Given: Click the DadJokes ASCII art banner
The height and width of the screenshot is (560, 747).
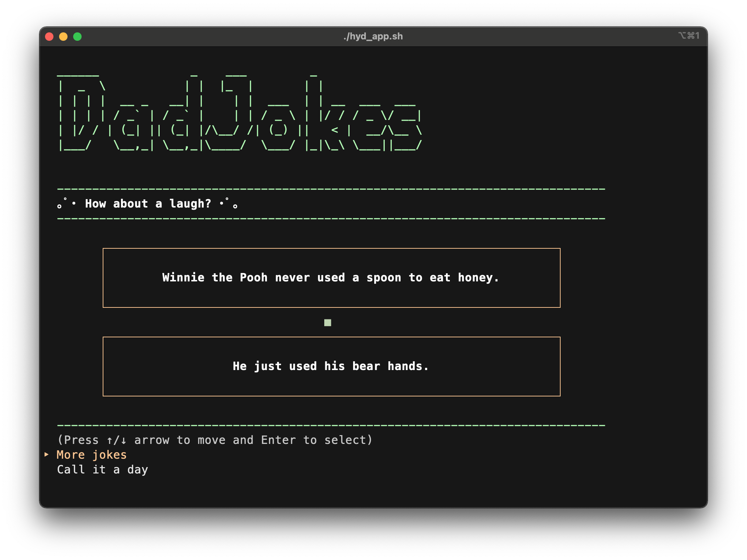Looking at the screenshot, I should (x=239, y=113).
